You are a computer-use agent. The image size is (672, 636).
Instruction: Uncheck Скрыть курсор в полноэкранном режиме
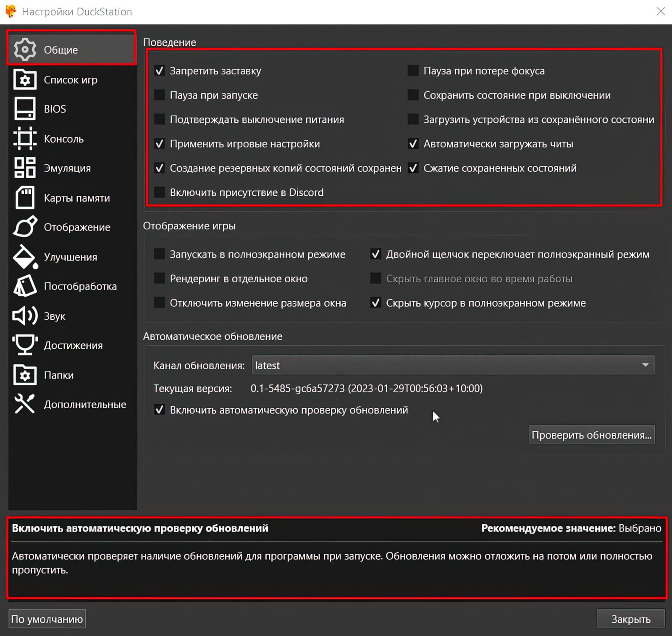tap(376, 303)
